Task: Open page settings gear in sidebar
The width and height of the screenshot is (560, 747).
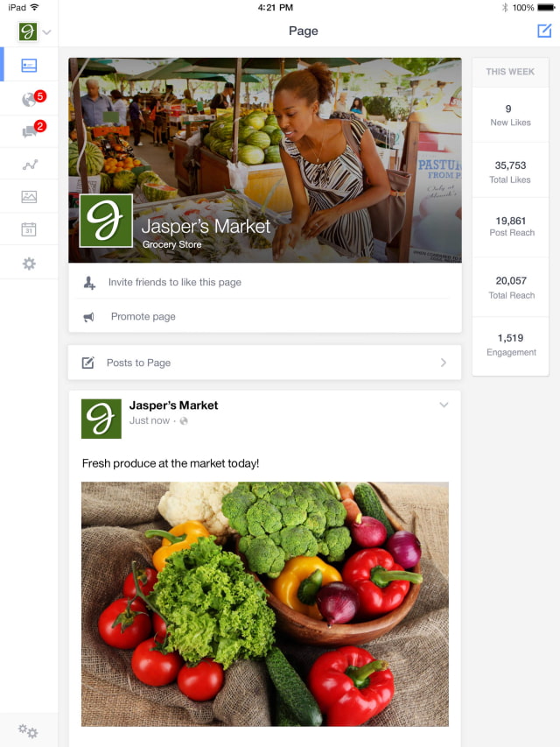Action: (29, 264)
